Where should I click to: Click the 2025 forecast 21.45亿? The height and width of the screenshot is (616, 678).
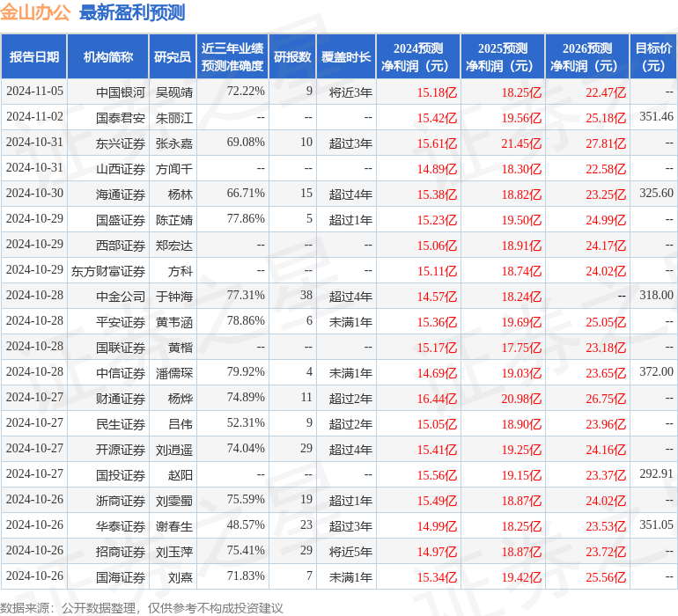click(x=521, y=143)
